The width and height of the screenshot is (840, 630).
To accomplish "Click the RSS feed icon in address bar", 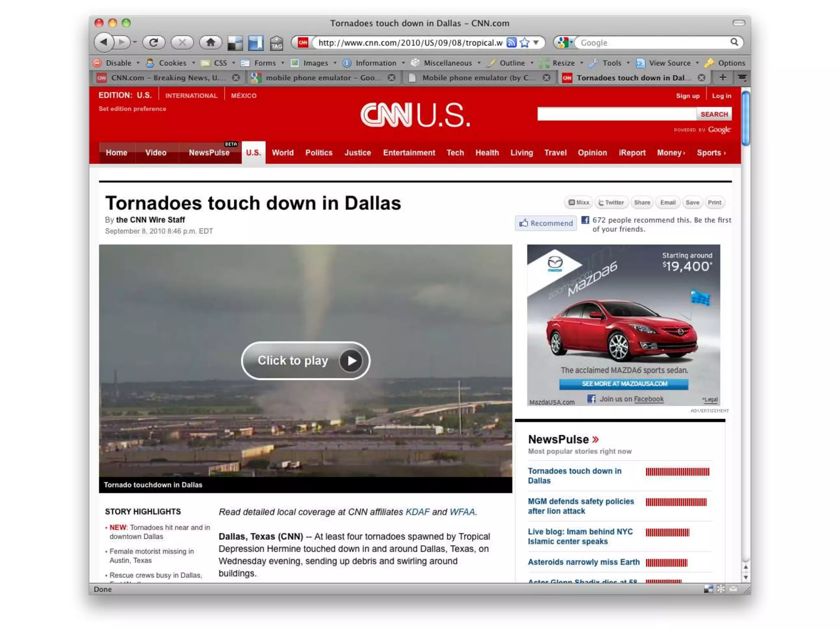I will tap(511, 43).
